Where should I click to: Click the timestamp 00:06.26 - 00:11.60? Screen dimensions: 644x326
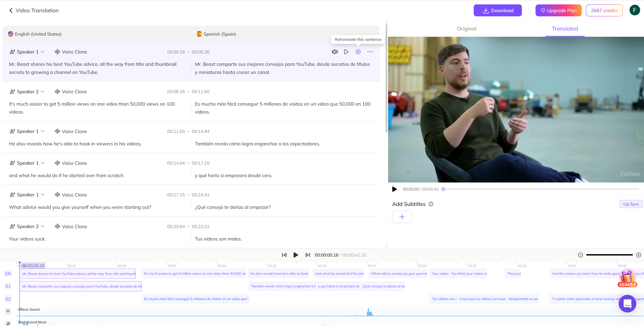(x=188, y=92)
